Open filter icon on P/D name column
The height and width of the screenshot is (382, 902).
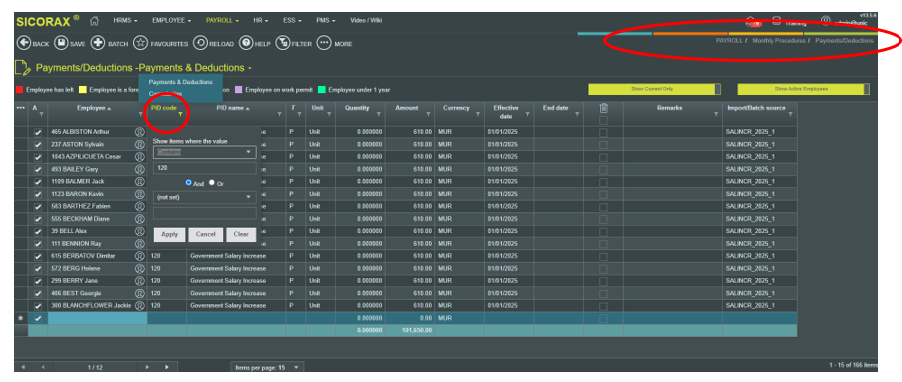pyautogui.click(x=280, y=115)
